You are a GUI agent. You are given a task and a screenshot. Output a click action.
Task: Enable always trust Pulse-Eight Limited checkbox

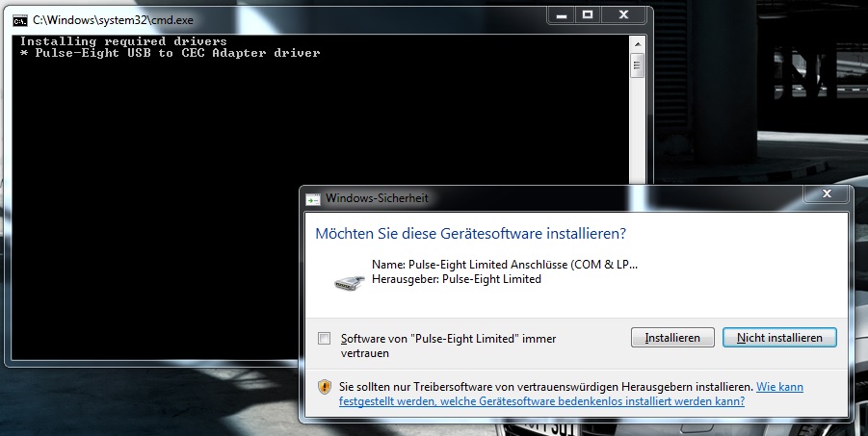pos(325,338)
